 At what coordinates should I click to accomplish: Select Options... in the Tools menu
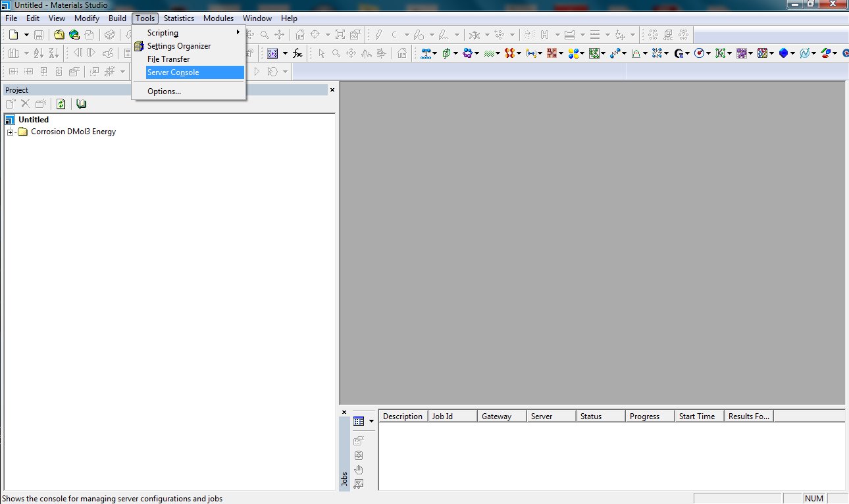(164, 91)
